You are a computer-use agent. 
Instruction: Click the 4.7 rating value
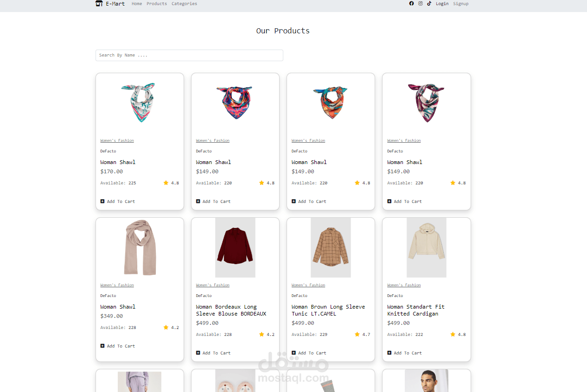point(366,335)
